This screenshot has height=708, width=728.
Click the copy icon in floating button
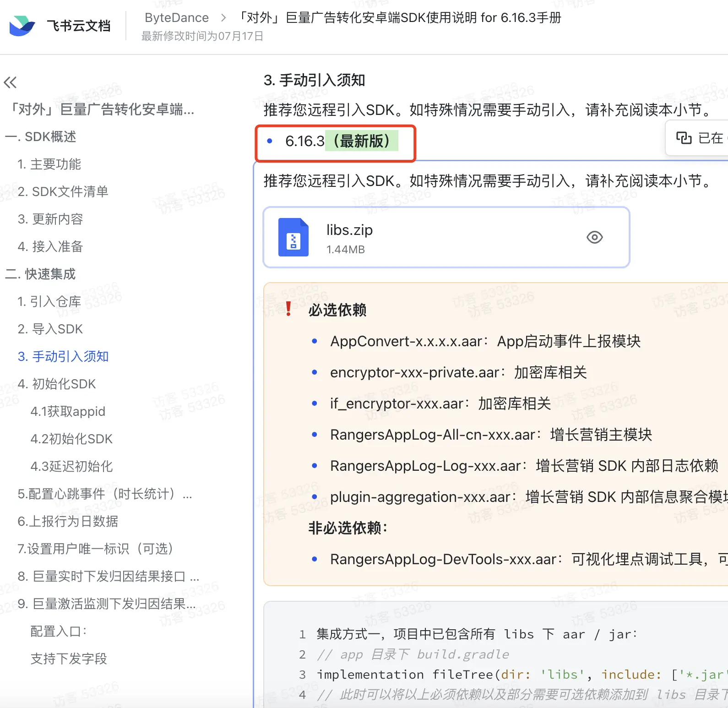pyautogui.click(x=684, y=137)
